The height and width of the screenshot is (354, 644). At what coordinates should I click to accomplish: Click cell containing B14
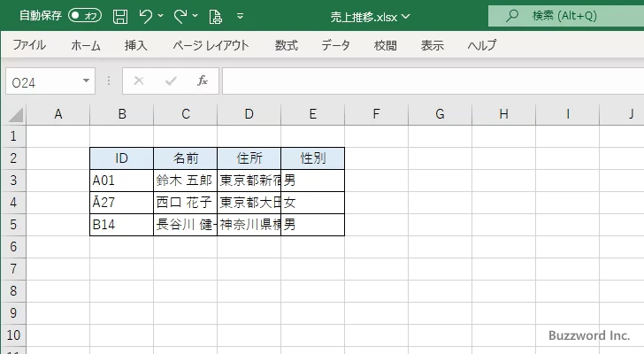(121, 225)
